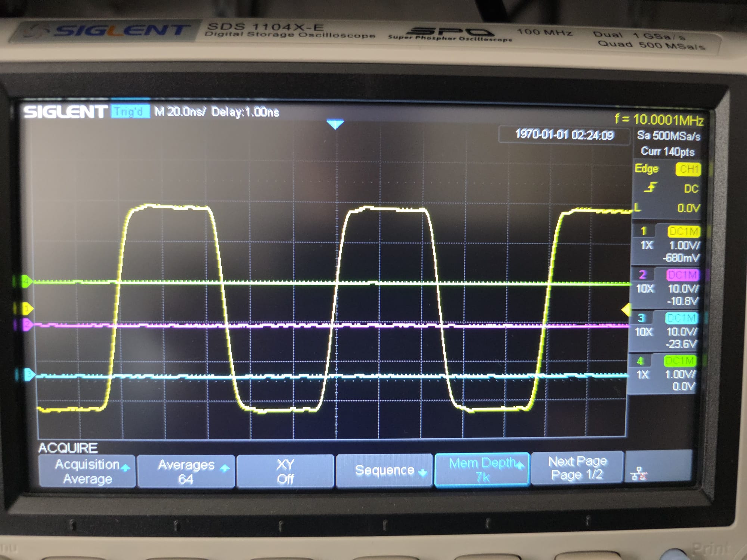This screenshot has height=560, width=747.
Task: Click the CH1 trigger source label
Action: click(x=688, y=169)
